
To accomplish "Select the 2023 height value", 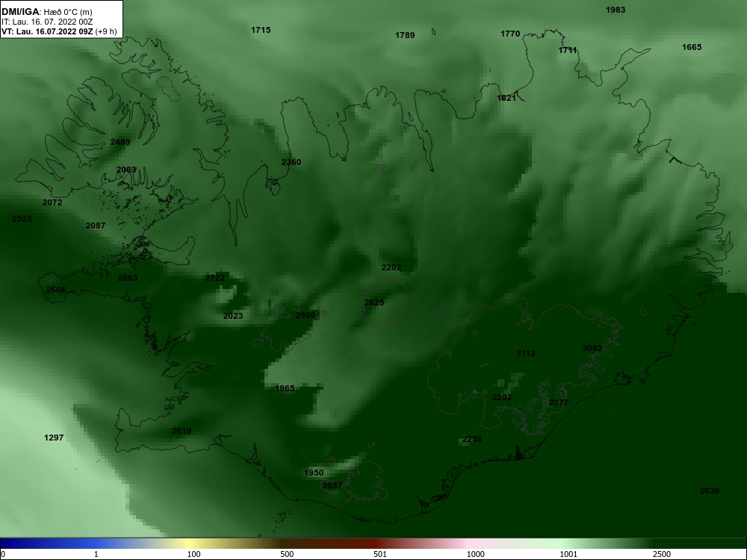I will (233, 316).
